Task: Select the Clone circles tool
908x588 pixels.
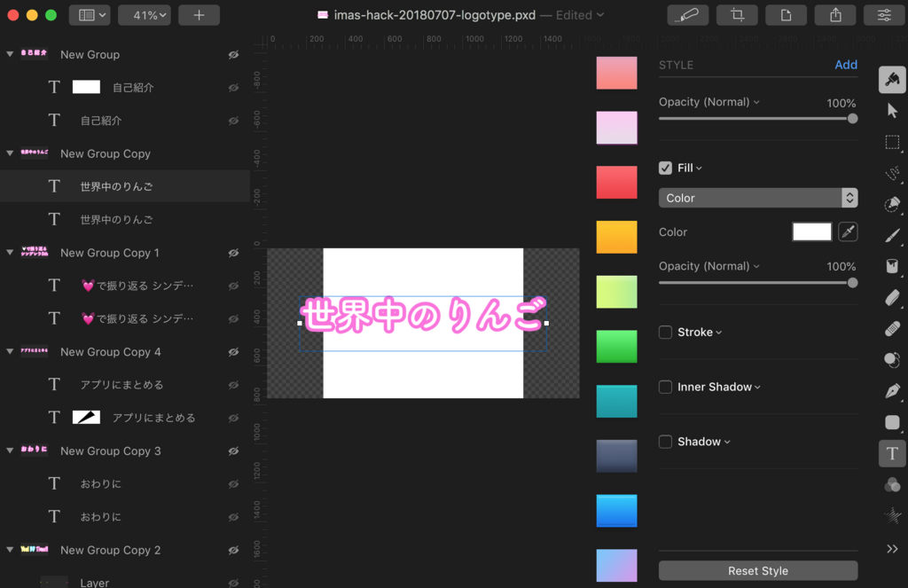Action: point(892,360)
